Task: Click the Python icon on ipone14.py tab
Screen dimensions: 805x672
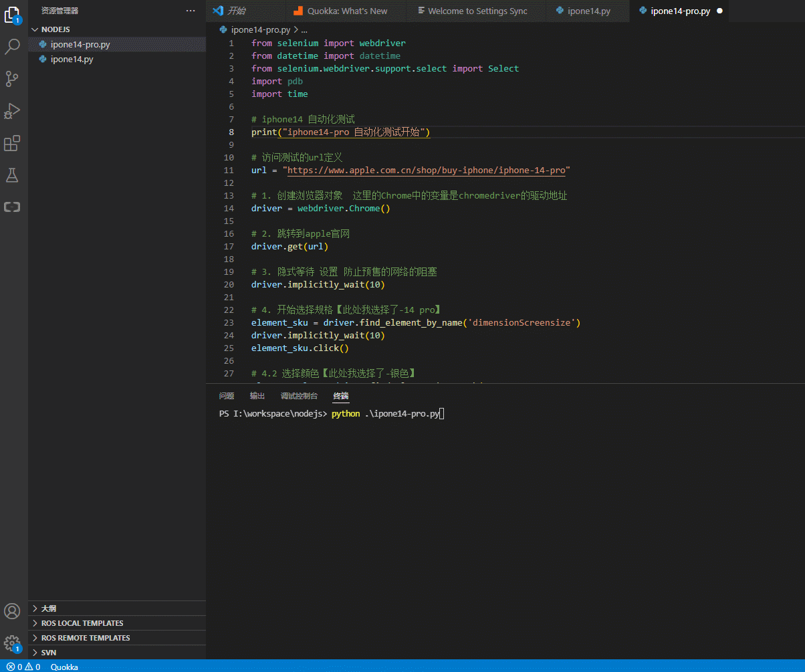Action: [x=559, y=11]
